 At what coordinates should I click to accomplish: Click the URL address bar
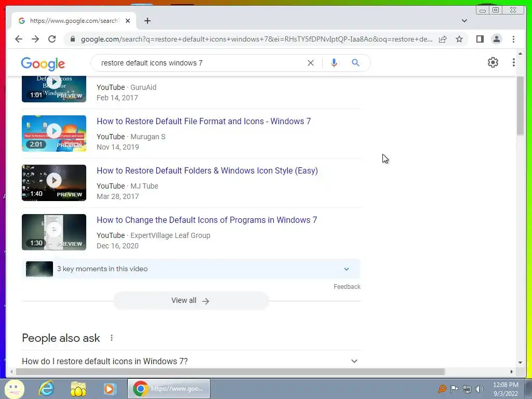tap(257, 39)
